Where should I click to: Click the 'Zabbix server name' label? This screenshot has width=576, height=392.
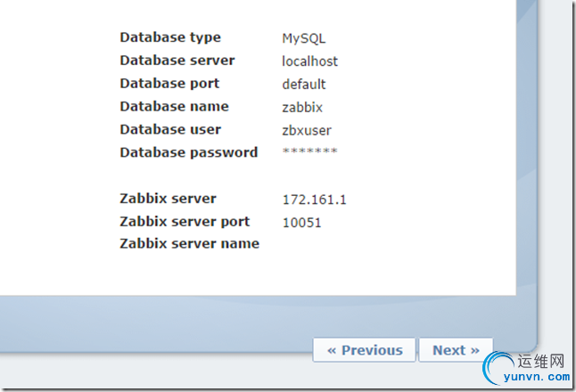click(190, 244)
